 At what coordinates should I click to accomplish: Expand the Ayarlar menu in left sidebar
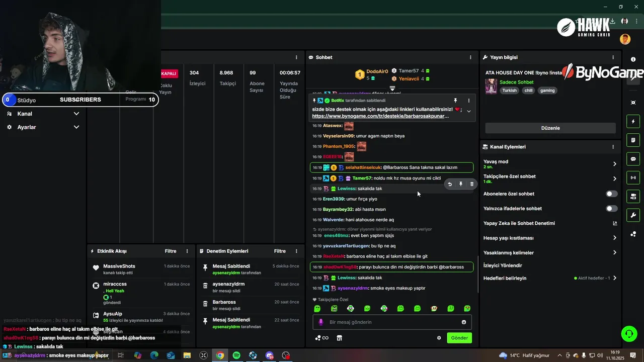coord(76,127)
